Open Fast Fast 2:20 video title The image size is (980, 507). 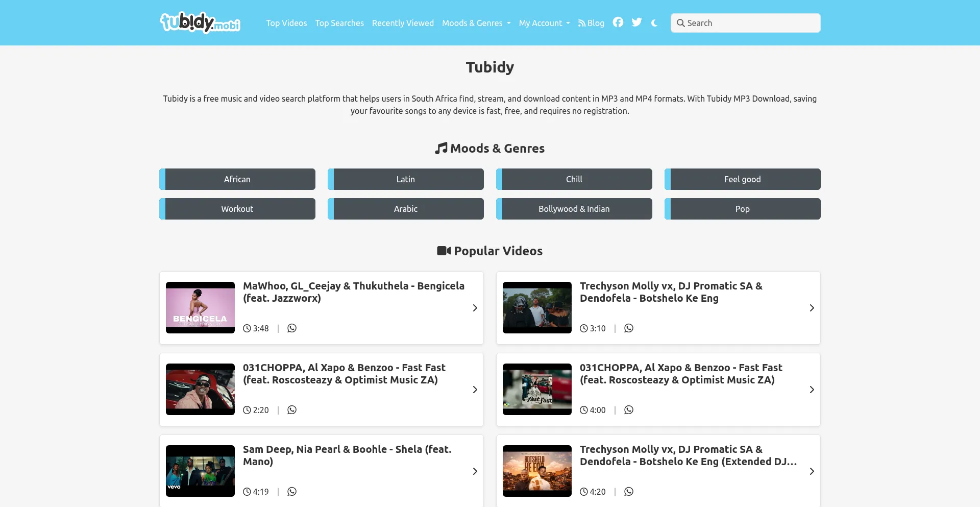click(x=344, y=374)
